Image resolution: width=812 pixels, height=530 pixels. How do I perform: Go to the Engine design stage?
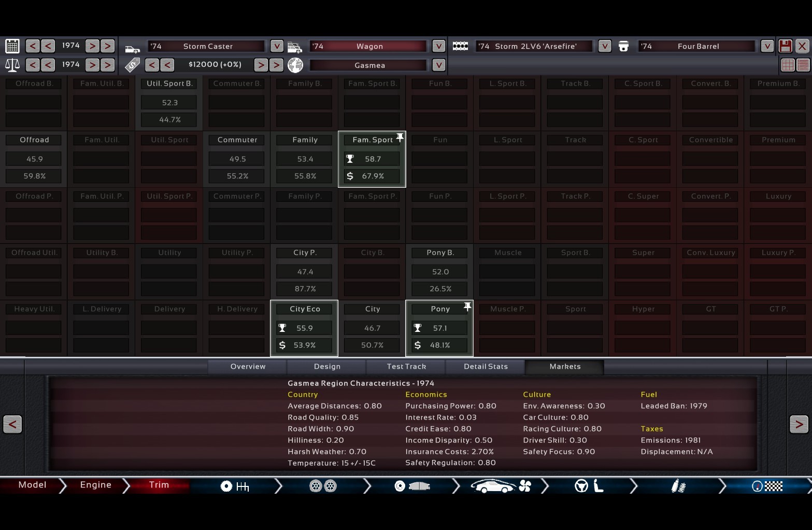tap(96, 485)
